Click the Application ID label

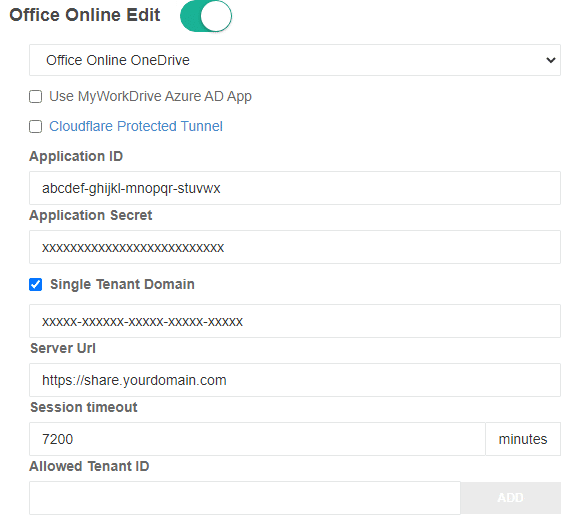pyautogui.click(x=76, y=156)
